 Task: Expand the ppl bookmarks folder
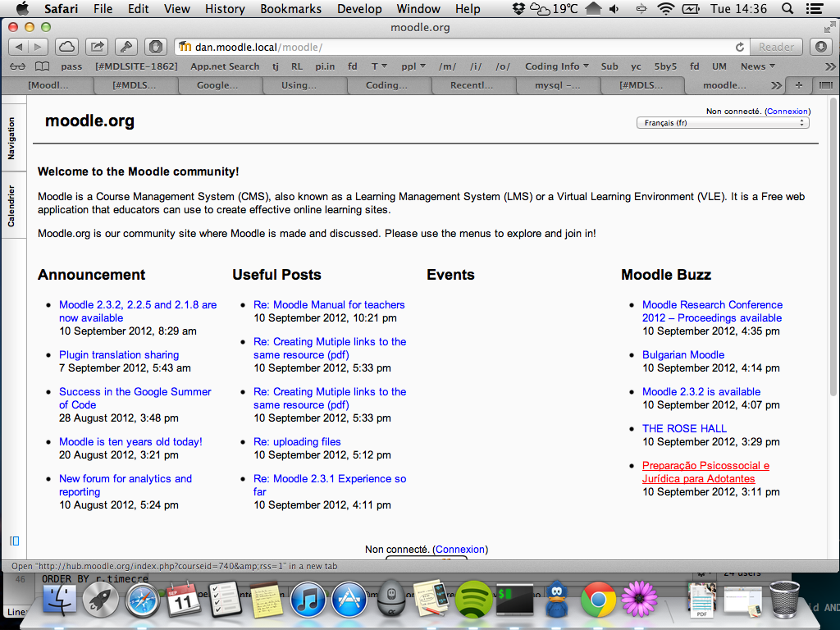click(413, 66)
